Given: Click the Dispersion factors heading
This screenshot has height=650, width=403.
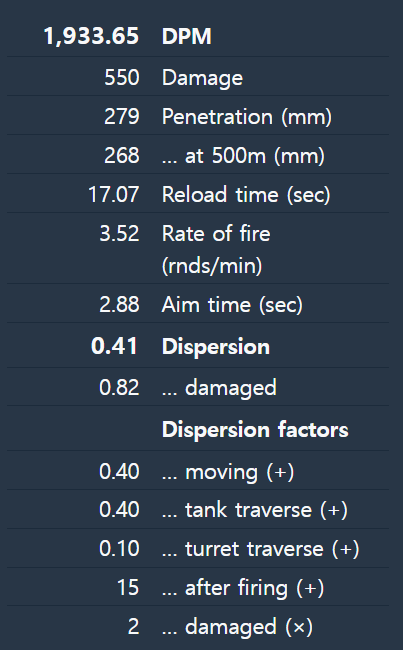Looking at the screenshot, I should pyautogui.click(x=255, y=429).
